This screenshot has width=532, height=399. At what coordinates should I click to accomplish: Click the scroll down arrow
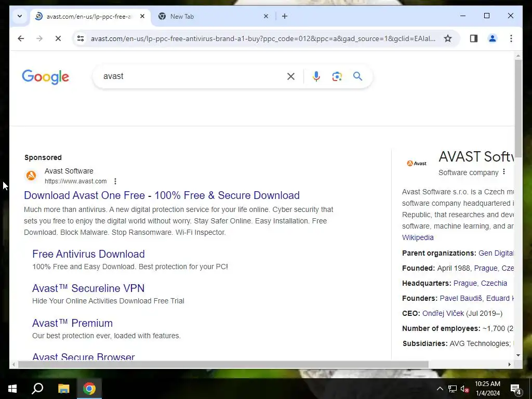(x=518, y=355)
